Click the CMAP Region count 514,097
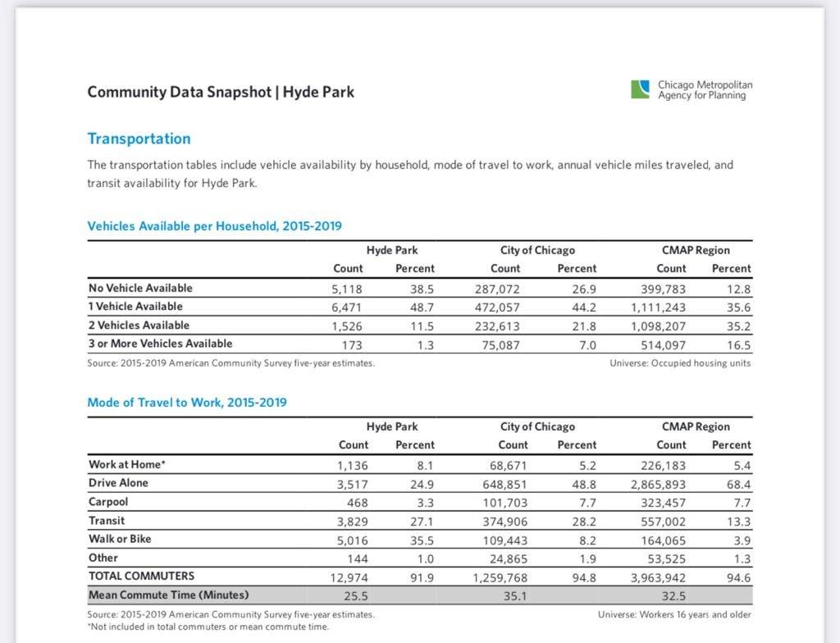This screenshot has height=643, width=840. click(x=663, y=345)
